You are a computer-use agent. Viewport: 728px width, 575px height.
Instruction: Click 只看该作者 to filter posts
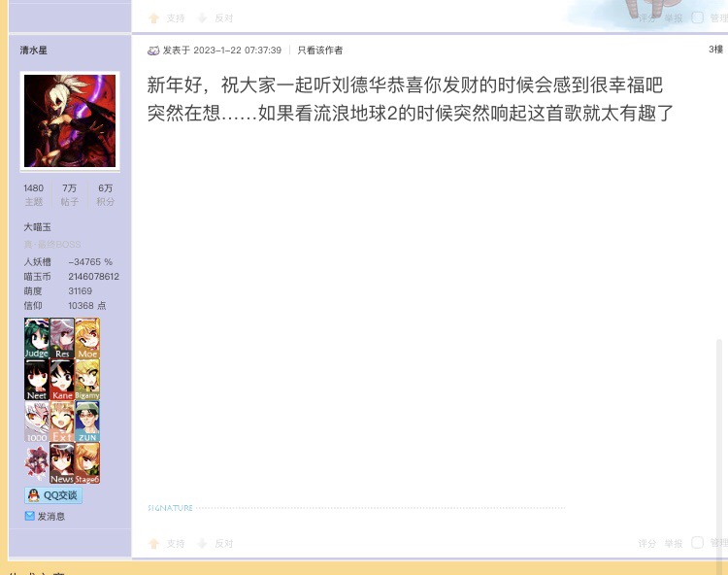[319, 51]
